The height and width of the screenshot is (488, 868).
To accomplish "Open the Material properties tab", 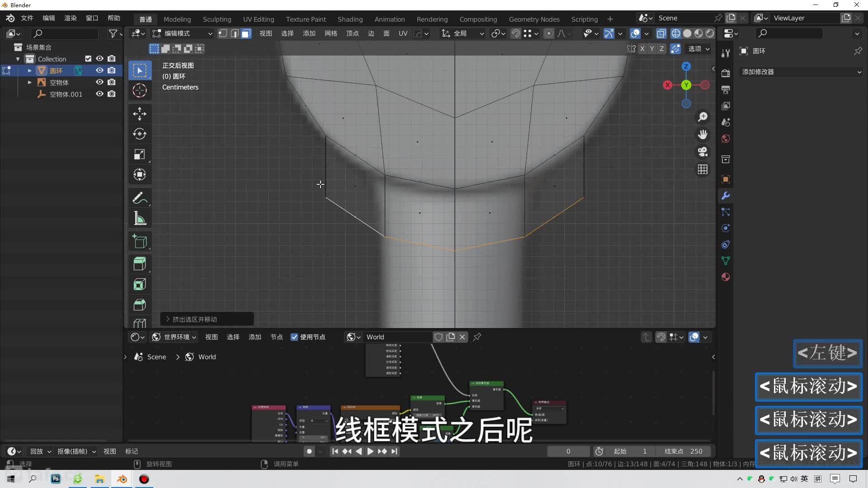I will point(726,277).
